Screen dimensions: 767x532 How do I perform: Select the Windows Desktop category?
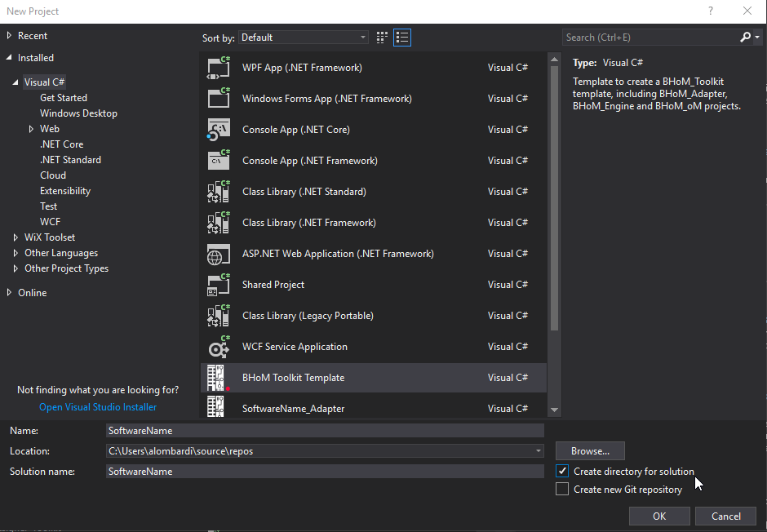79,113
